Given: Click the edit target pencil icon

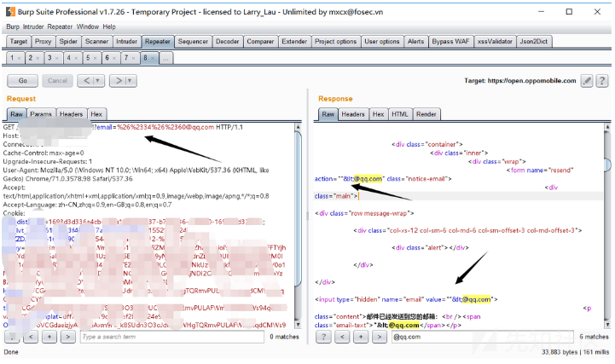Looking at the screenshot, I should pyautogui.click(x=587, y=80).
